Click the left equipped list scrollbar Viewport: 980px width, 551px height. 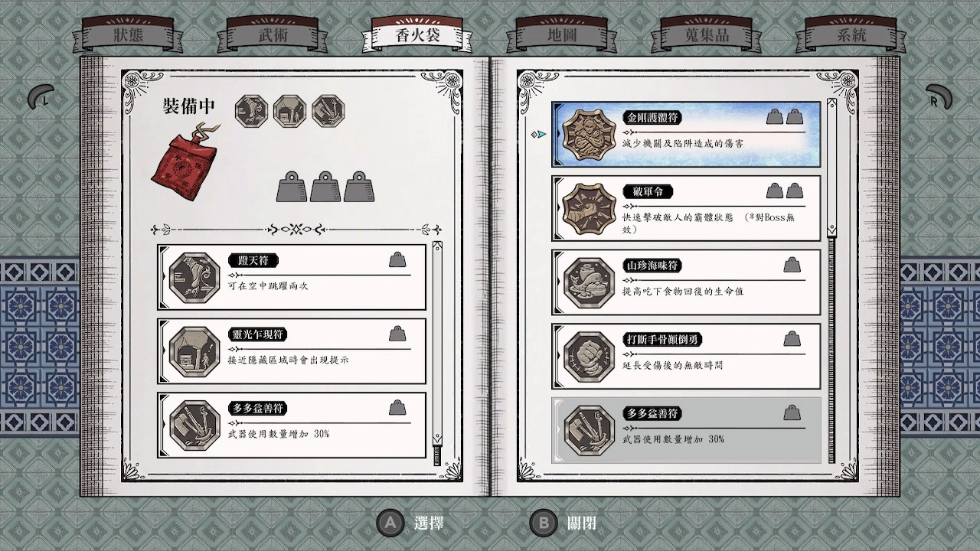(x=437, y=353)
